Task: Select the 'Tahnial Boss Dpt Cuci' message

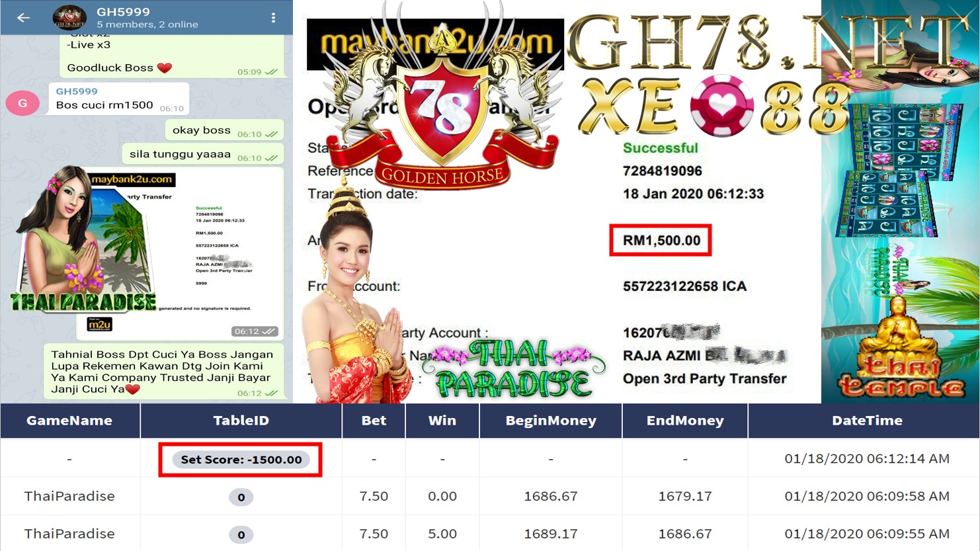Action: [164, 372]
